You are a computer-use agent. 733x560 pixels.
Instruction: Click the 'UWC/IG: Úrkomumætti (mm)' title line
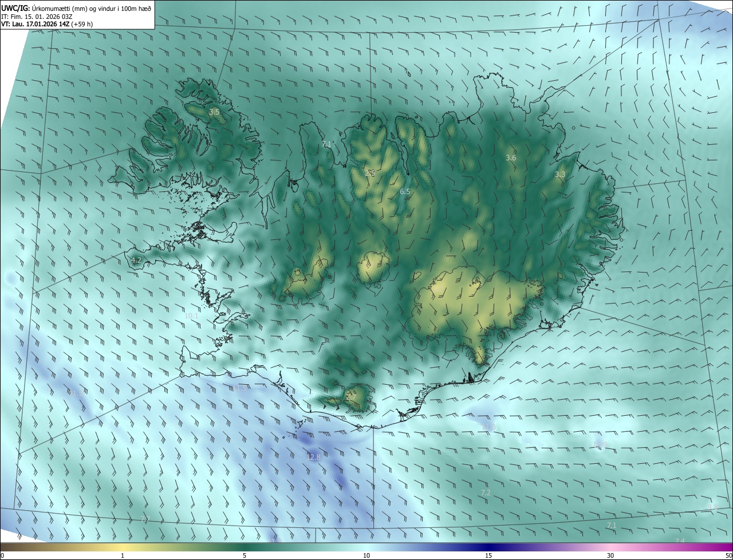[x=76, y=8]
